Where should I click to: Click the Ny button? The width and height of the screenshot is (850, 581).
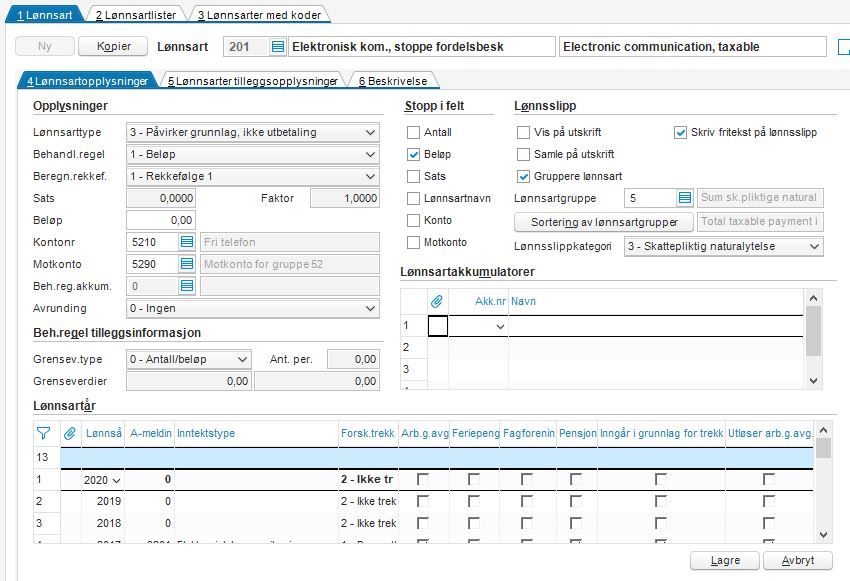[44, 46]
